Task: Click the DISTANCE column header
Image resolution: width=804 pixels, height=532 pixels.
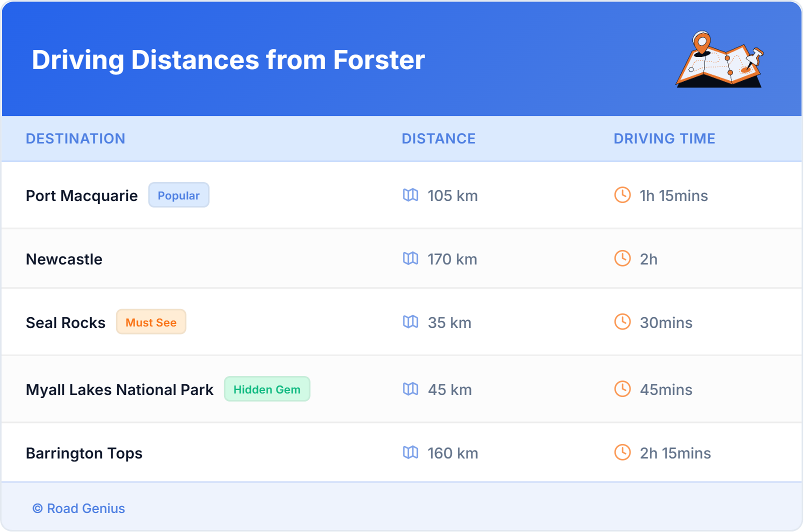Action: [438, 138]
